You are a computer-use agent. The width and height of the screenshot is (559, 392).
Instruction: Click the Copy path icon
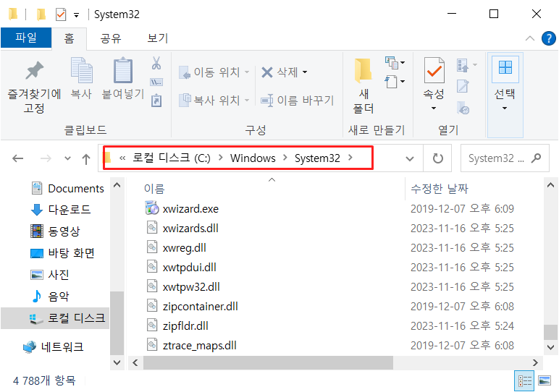(x=156, y=82)
